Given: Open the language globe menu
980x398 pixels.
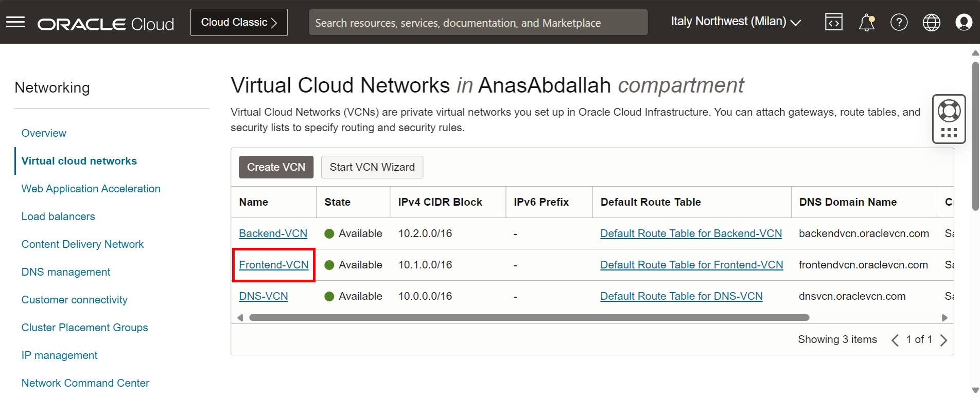Looking at the screenshot, I should [x=931, y=22].
